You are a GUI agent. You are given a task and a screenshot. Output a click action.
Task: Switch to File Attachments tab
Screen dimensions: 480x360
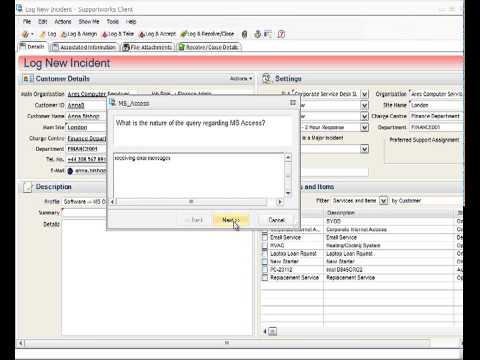point(147,47)
